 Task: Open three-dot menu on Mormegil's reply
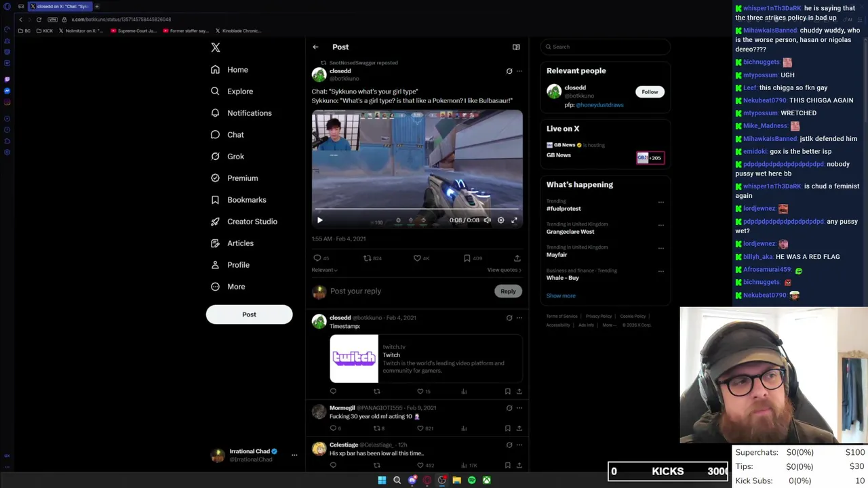coord(519,408)
